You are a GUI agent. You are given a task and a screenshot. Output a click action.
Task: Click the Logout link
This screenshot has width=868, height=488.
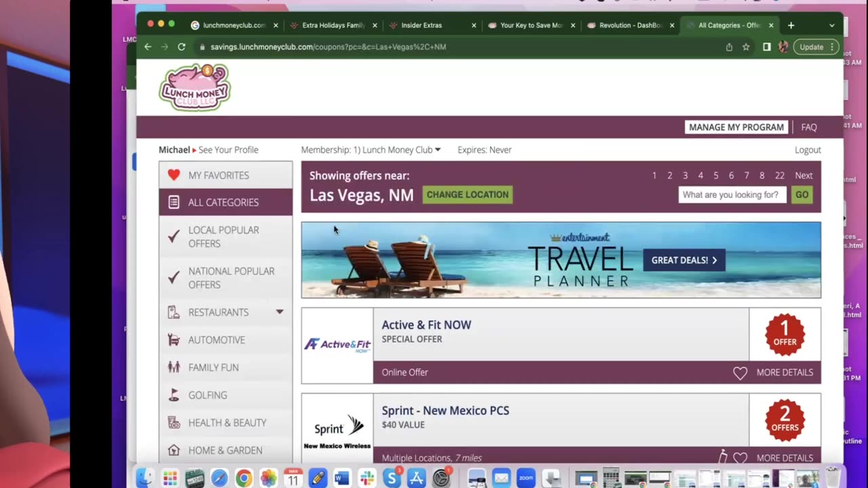coord(808,150)
